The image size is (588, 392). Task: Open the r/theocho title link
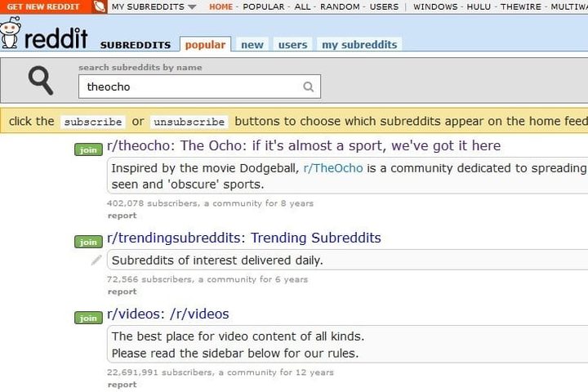[x=304, y=145]
